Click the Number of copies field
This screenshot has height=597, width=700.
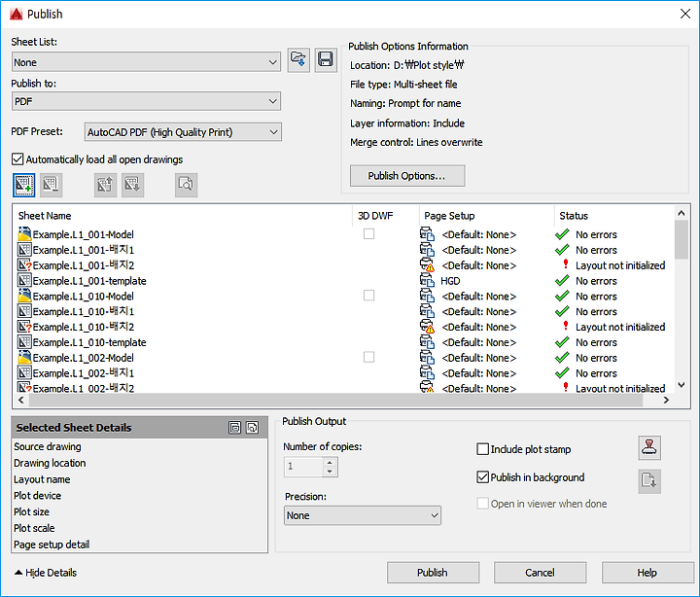(x=303, y=467)
